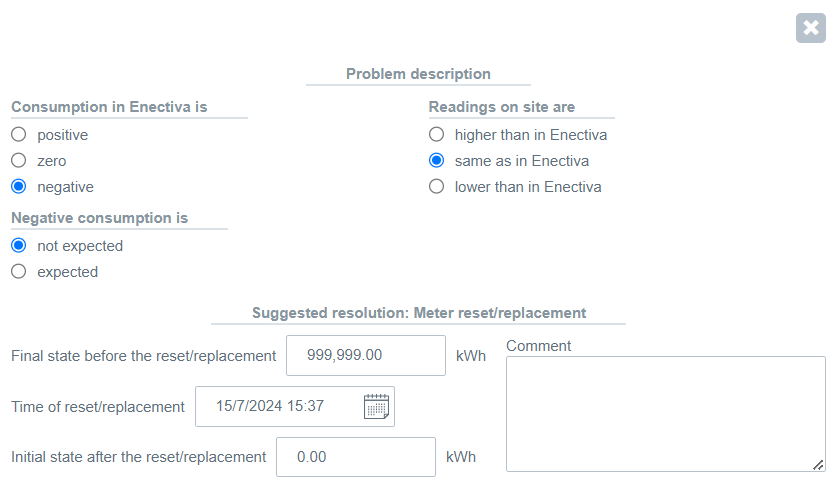Click inside the Comment text area
Screen dimensions: 834x501
pyautogui.click(x=665, y=412)
